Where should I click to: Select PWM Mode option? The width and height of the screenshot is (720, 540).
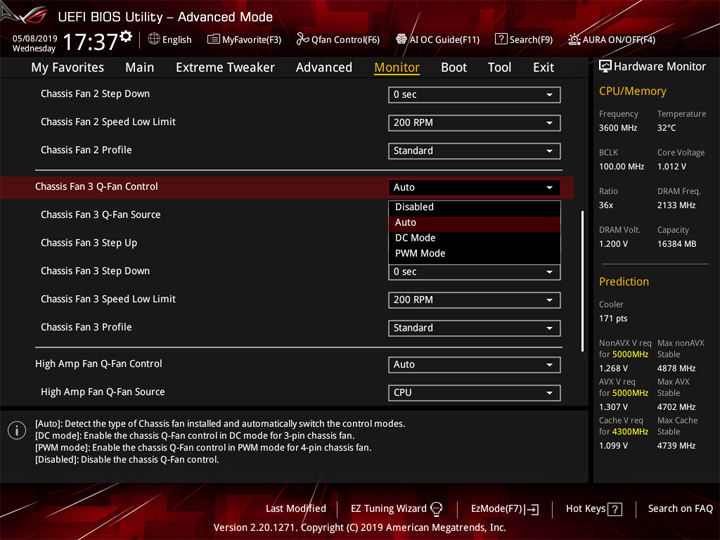pyautogui.click(x=474, y=253)
